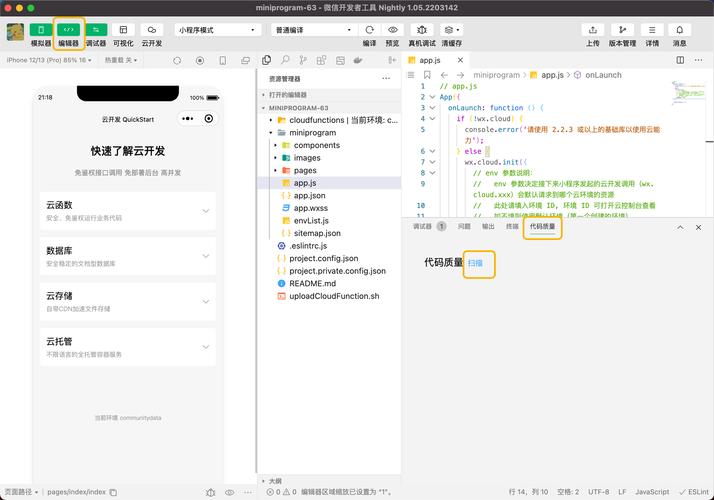Click the user avatar thumbnail
The height and width of the screenshot is (500, 714).
tap(15, 32)
